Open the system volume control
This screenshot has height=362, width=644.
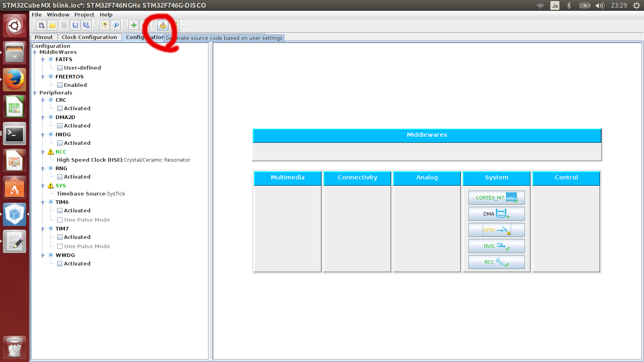[x=599, y=6]
